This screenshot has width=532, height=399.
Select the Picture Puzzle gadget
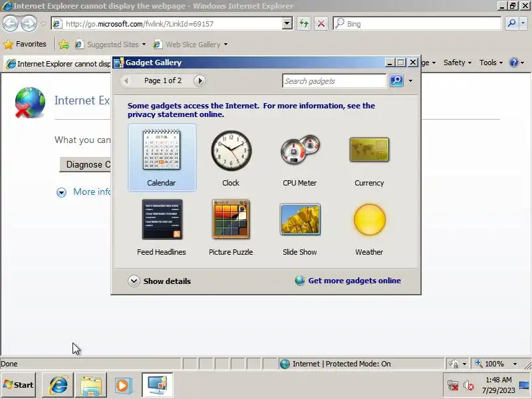231,227
